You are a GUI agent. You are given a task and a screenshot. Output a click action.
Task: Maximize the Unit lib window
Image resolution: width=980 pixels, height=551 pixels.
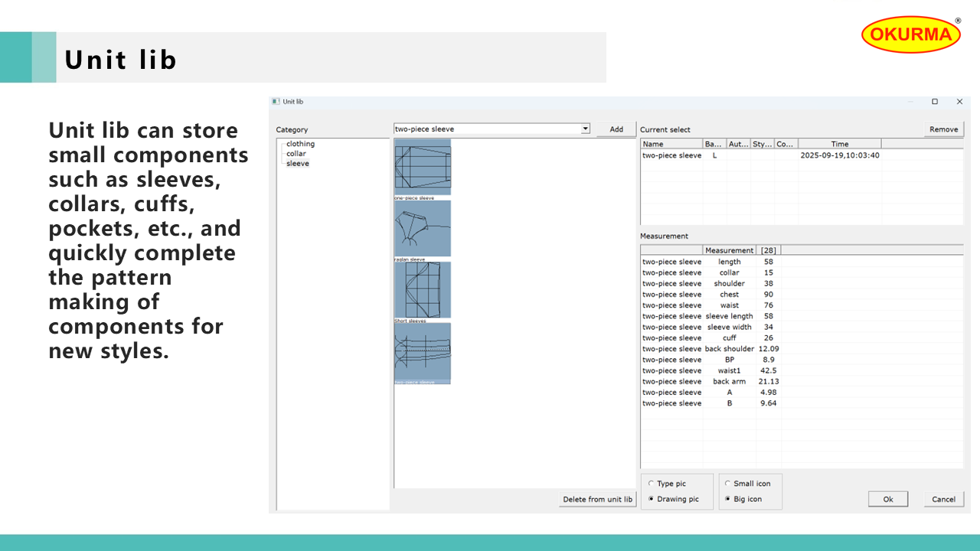[935, 102]
